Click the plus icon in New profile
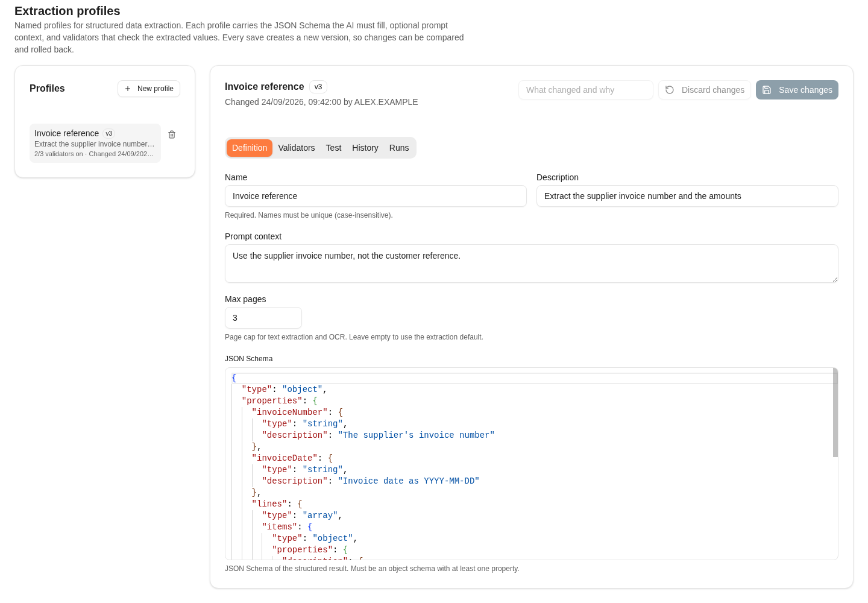 pyautogui.click(x=128, y=89)
